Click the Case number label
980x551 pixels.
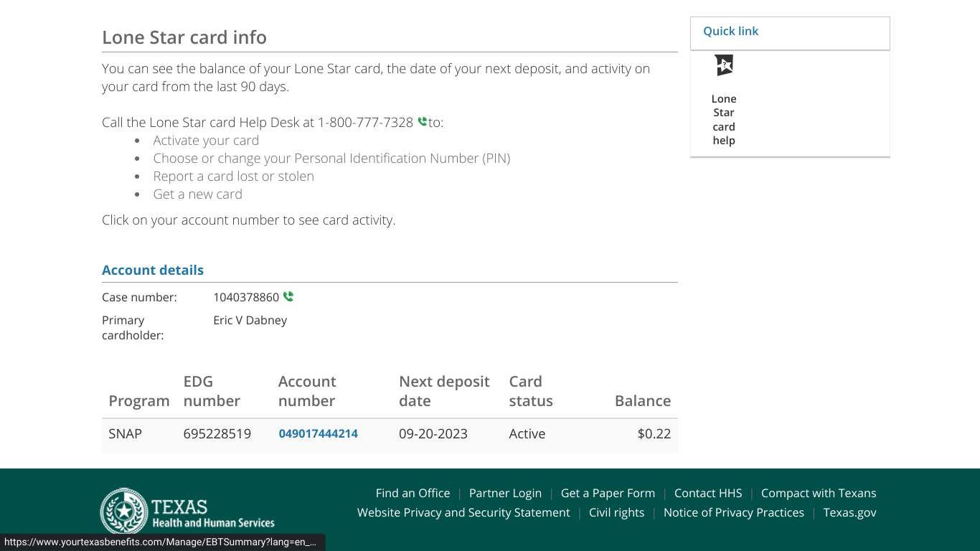point(139,297)
